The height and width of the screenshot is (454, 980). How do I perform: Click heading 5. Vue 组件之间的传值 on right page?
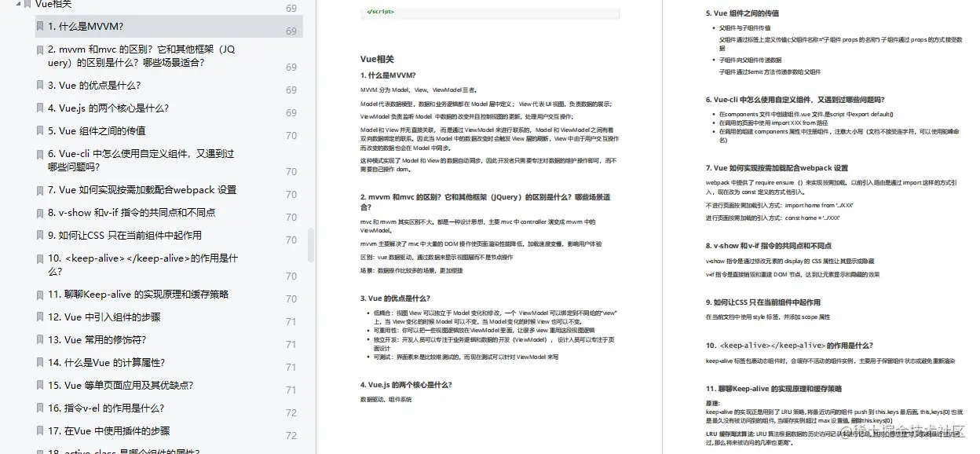coord(742,13)
